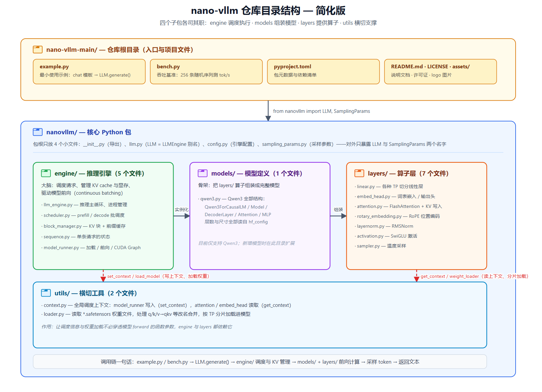Click subtitle line 四个子包各司其职

[x=268, y=23]
